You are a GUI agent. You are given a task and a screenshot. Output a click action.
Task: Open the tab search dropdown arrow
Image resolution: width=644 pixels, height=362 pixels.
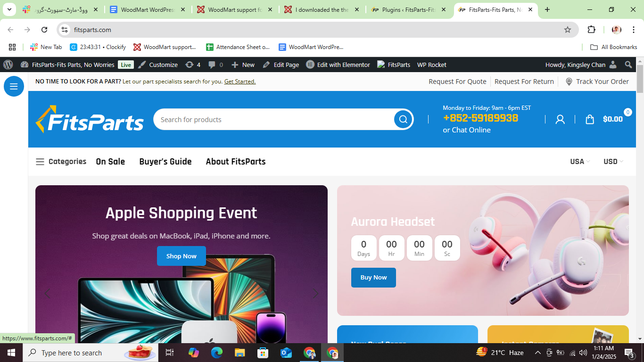(x=9, y=9)
